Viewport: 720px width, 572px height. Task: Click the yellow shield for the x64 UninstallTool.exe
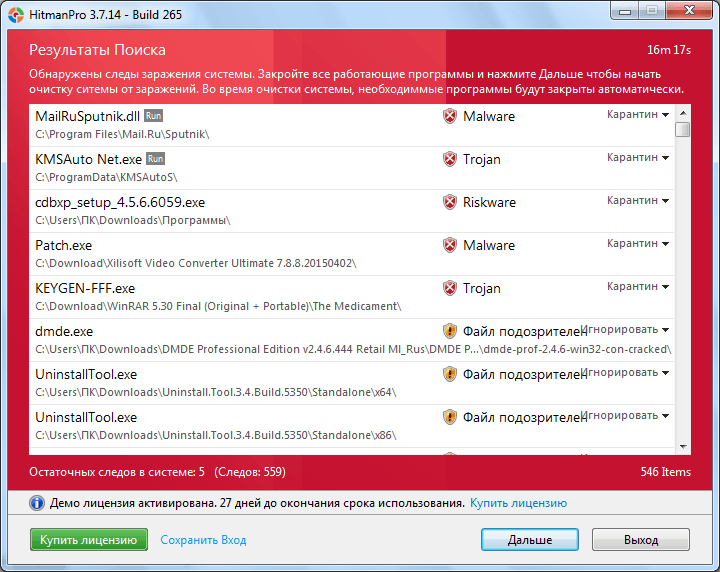450,374
